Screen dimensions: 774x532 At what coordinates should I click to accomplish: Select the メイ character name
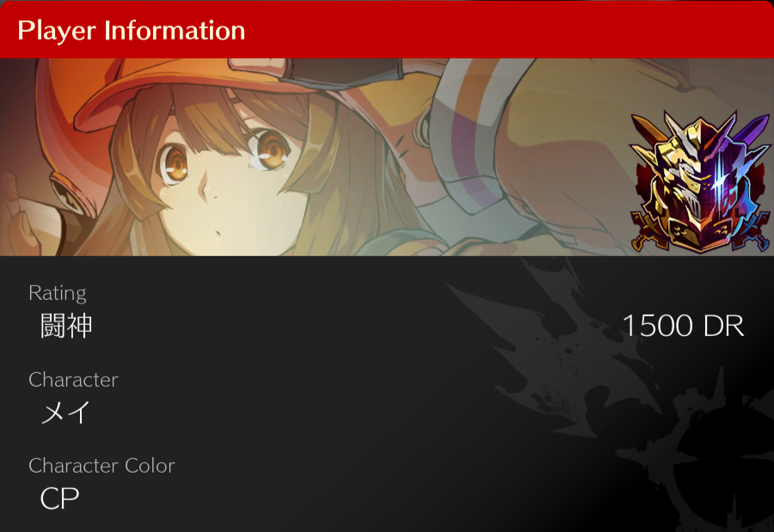click(65, 412)
